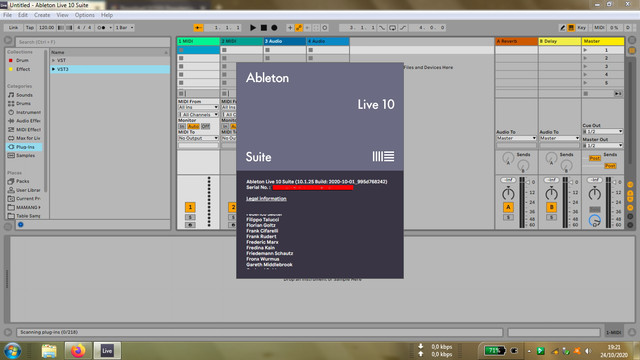This screenshot has height=360, width=640.
Task: Set track 1 Monitor to In
Action: coord(182,127)
